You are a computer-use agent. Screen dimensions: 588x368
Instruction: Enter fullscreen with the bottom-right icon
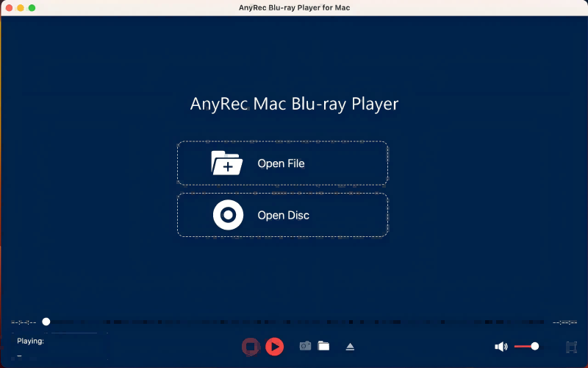click(x=571, y=347)
